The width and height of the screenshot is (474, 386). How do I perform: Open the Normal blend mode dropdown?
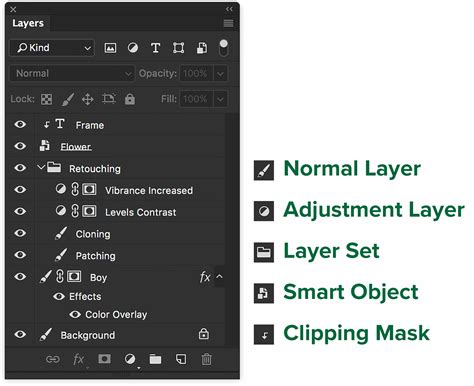72,73
